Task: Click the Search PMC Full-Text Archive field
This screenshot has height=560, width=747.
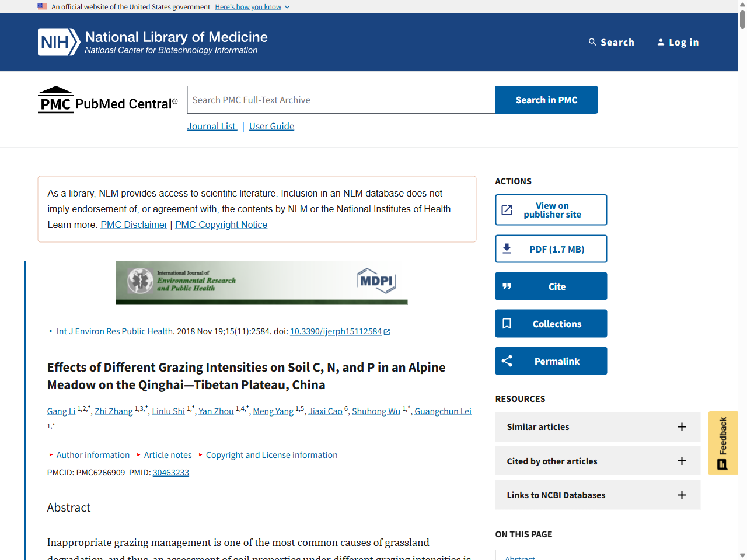Action: [x=341, y=100]
